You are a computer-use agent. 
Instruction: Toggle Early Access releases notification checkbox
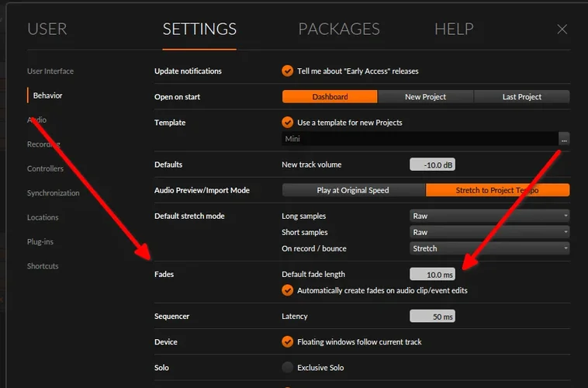pyautogui.click(x=288, y=71)
